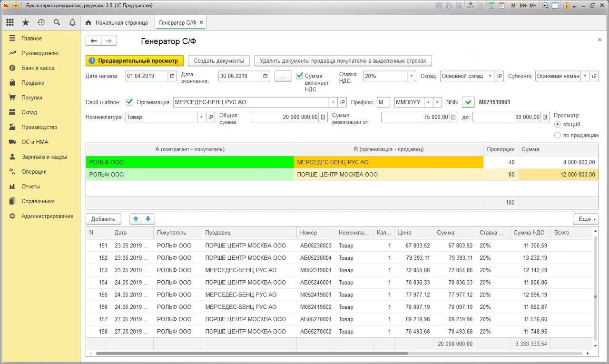The height and width of the screenshot is (364, 609).
Task: Select the table row with number АБ05230003
Action: coord(340,246)
